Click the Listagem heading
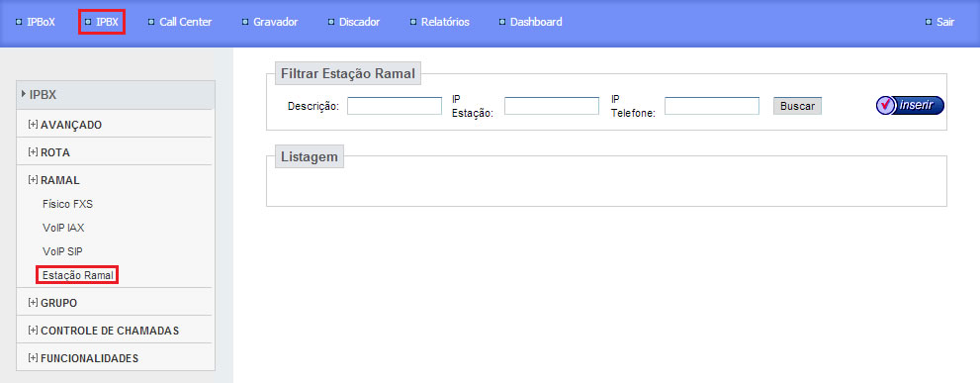The width and height of the screenshot is (980, 383). (x=310, y=157)
